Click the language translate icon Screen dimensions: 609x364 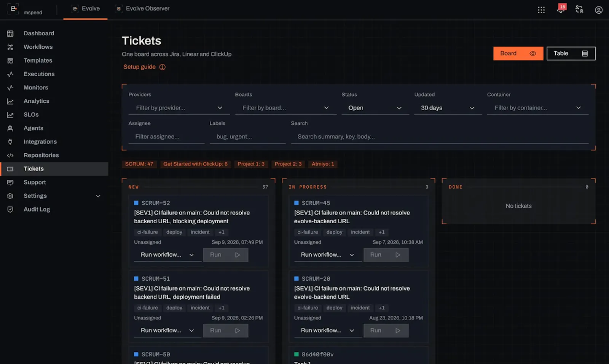click(579, 10)
